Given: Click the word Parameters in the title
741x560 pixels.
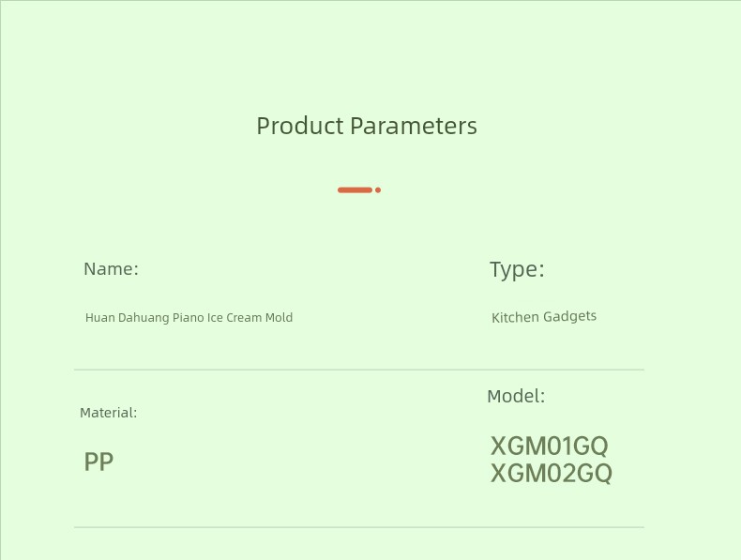Looking at the screenshot, I should (x=414, y=127).
